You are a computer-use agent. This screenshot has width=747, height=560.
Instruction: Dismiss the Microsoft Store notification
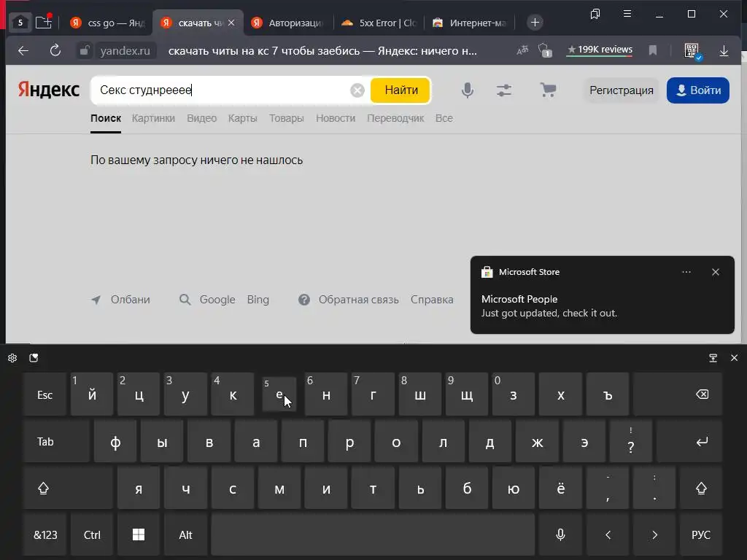(x=716, y=272)
